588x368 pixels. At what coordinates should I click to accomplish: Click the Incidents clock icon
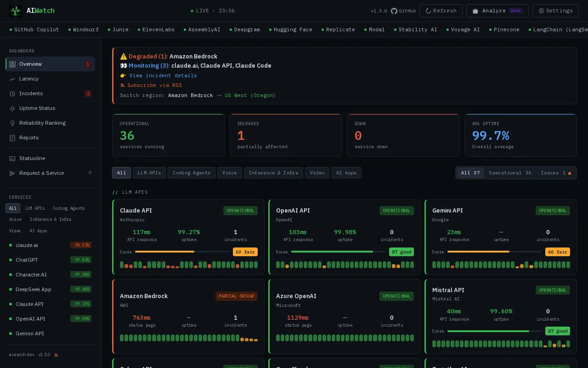tap(12, 94)
